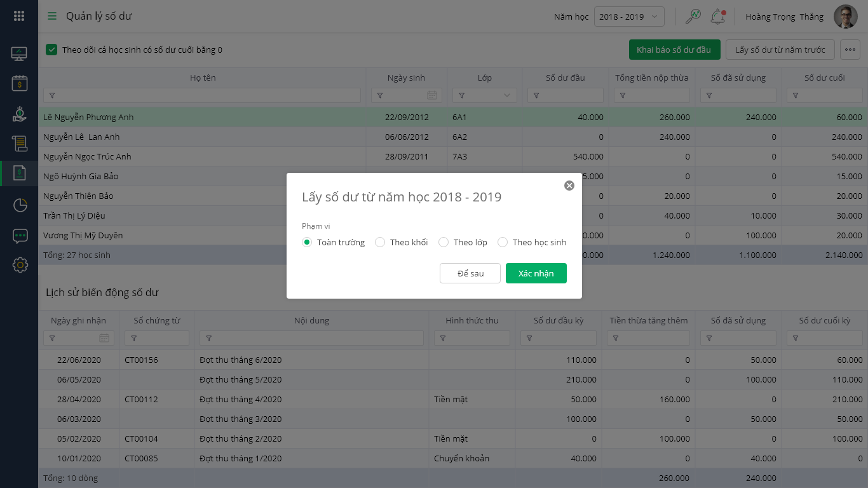Open the app launcher grid icon

tap(19, 17)
